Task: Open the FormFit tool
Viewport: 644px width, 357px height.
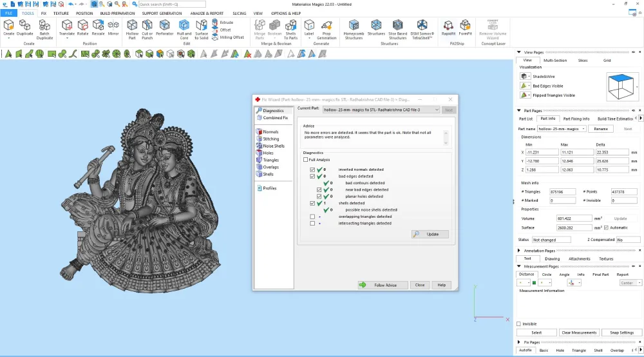Action: (465, 28)
